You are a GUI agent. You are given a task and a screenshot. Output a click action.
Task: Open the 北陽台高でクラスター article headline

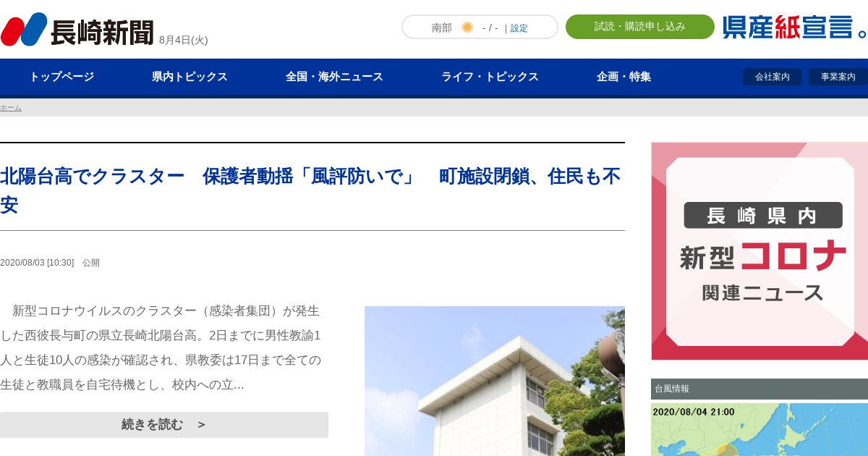pyautogui.click(x=311, y=190)
